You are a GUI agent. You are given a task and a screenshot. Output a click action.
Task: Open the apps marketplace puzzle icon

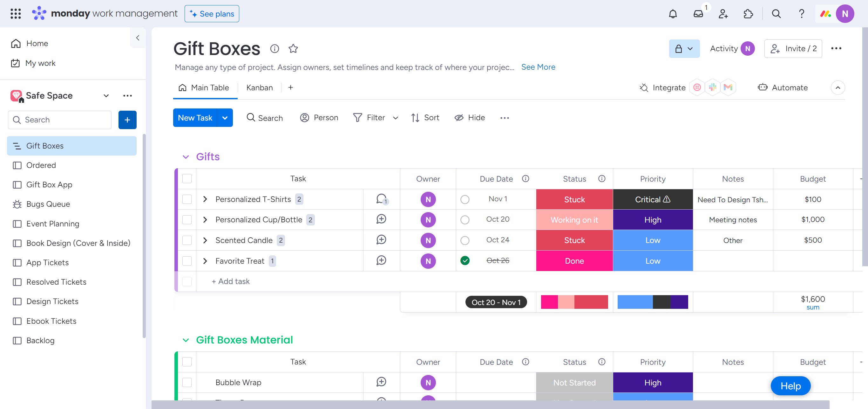(748, 14)
